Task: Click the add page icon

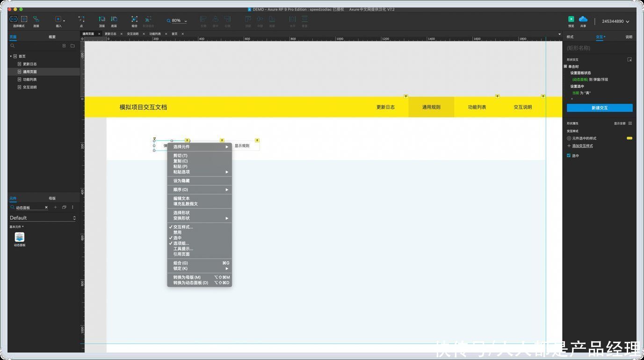Action: tap(64, 46)
